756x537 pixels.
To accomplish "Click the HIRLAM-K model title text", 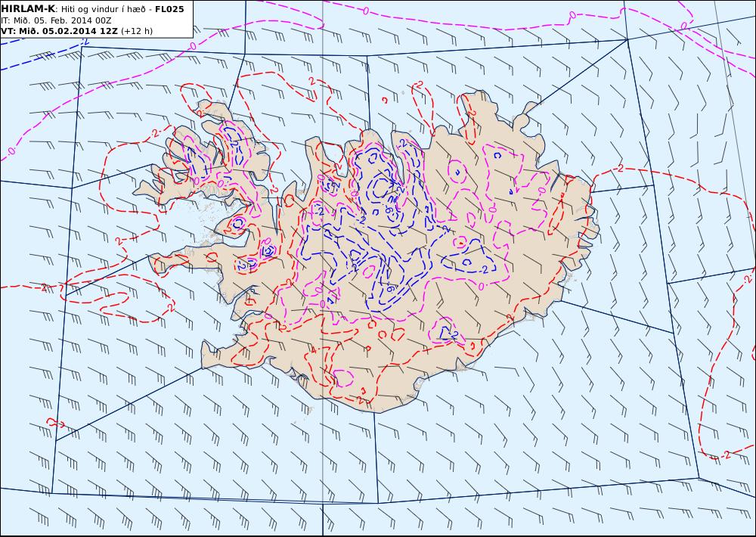I will coord(28,8).
